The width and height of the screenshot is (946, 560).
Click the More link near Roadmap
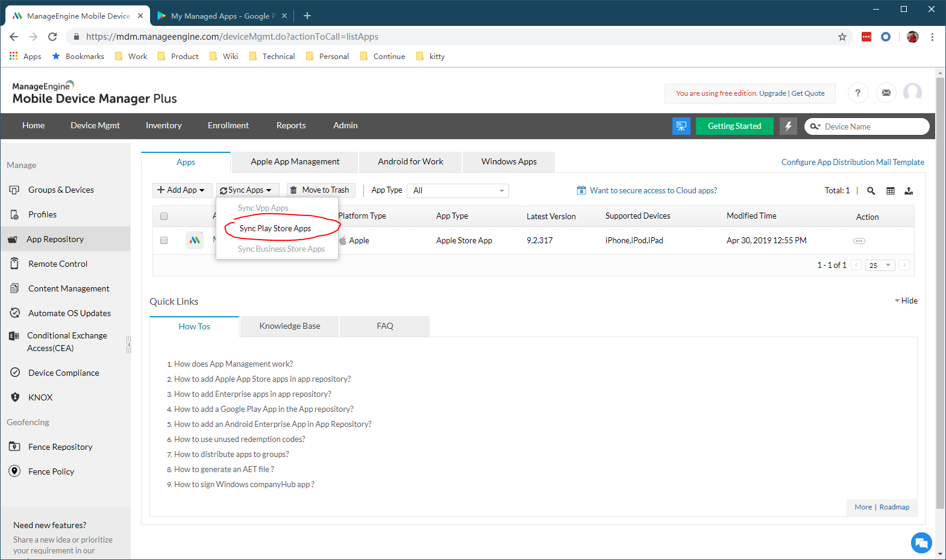[863, 507]
